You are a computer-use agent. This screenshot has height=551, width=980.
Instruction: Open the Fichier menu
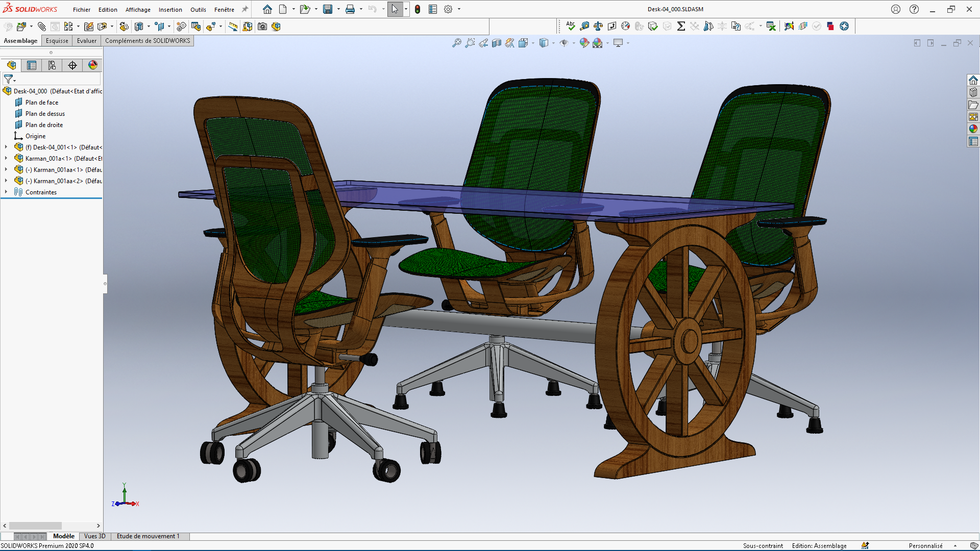(82, 10)
